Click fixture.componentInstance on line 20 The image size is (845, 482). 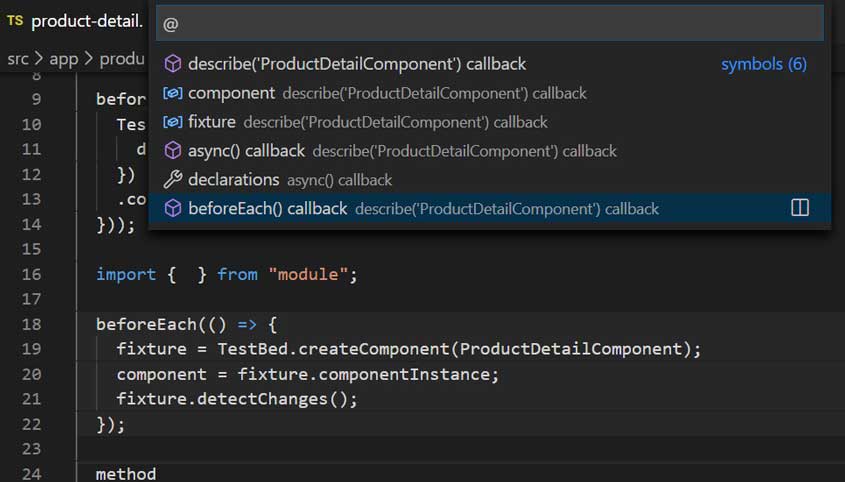click(x=364, y=374)
